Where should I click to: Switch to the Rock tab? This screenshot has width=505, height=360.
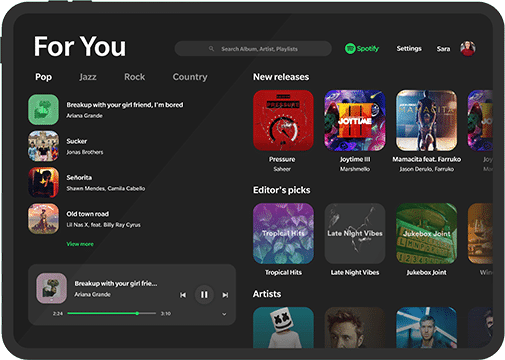point(135,77)
